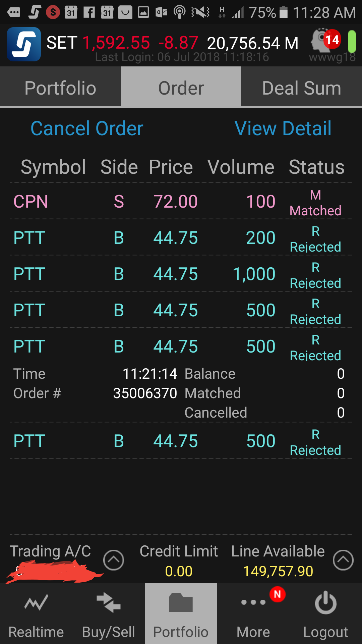Switch to the Deal Sum tab

pos(302,88)
